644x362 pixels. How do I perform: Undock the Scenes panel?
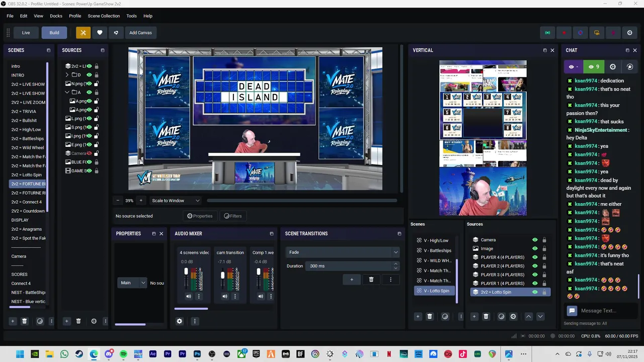tap(48, 50)
